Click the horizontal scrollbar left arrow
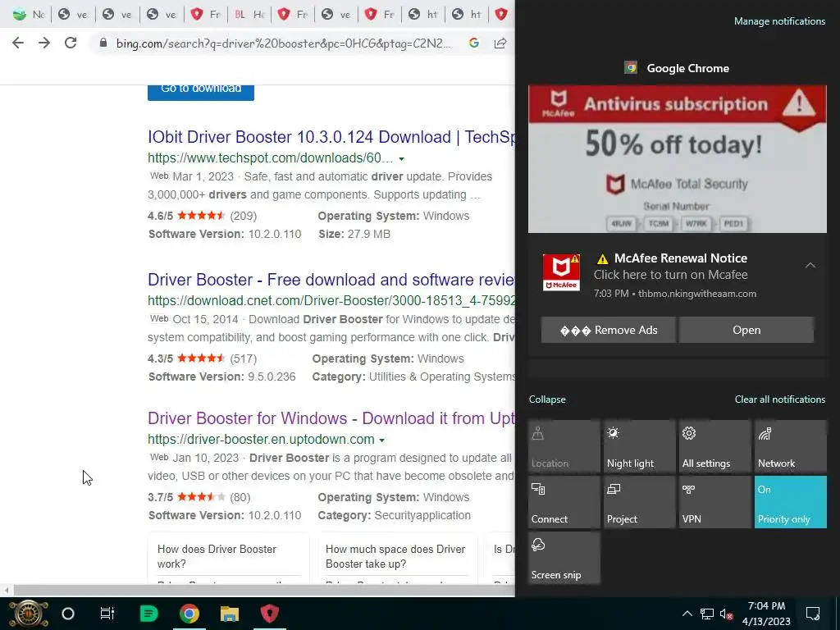This screenshot has width=840, height=630. click(x=7, y=591)
